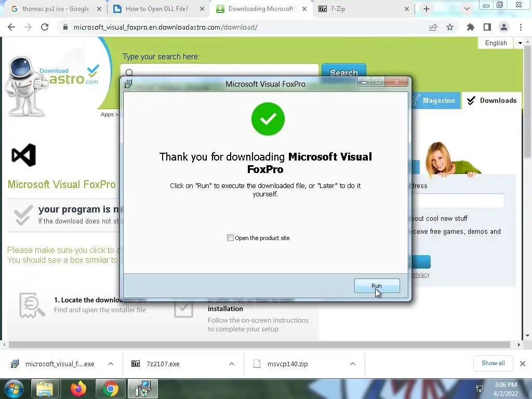The image size is (532, 399).
Task: Click the site search input field
Action: click(219, 71)
